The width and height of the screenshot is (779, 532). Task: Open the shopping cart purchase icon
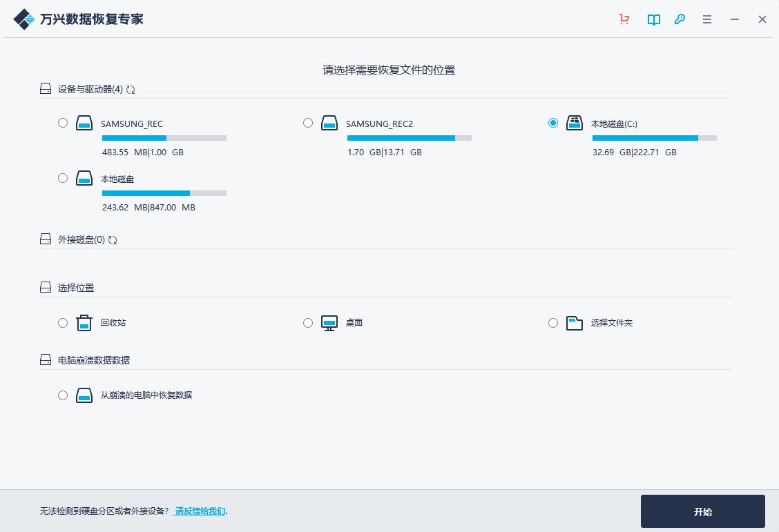pos(624,19)
